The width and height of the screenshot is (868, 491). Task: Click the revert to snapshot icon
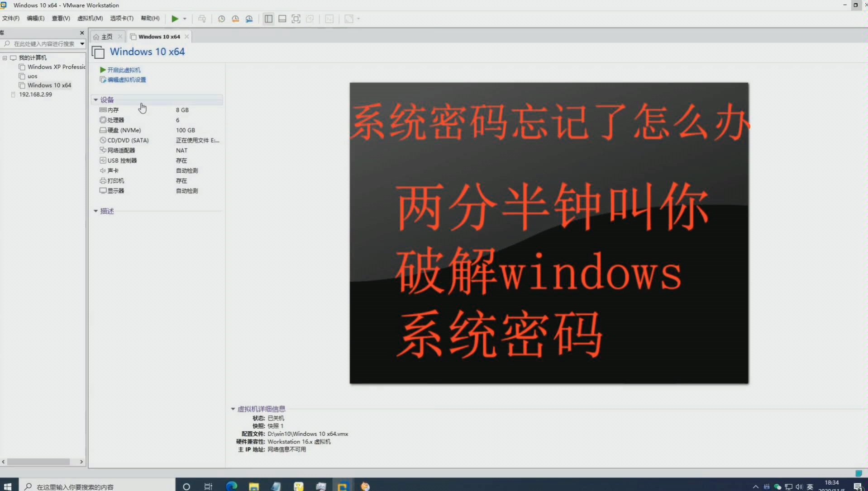pyautogui.click(x=235, y=19)
